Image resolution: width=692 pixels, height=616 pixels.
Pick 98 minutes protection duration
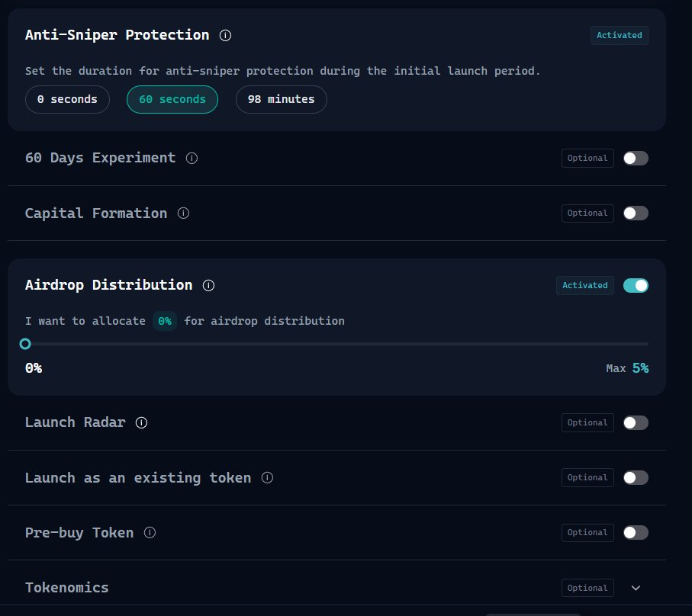tap(281, 99)
